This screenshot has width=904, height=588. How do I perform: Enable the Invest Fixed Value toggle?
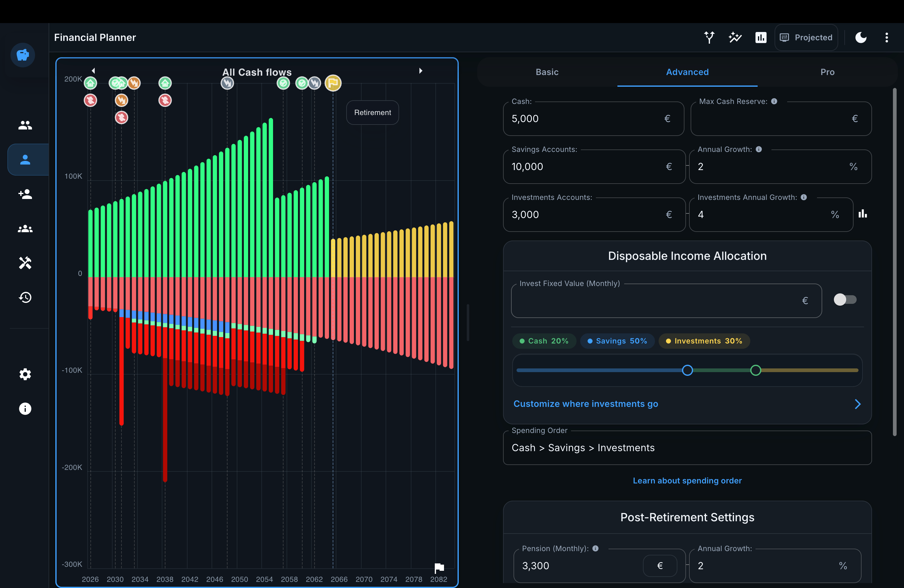[845, 300]
